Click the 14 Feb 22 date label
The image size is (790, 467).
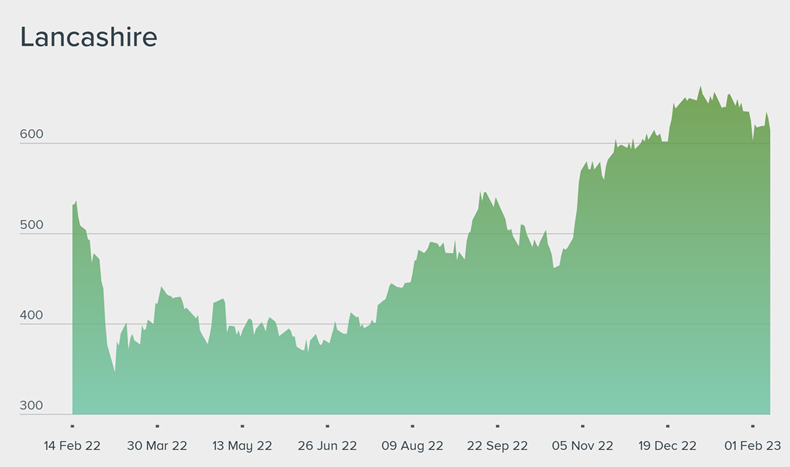click(73, 445)
